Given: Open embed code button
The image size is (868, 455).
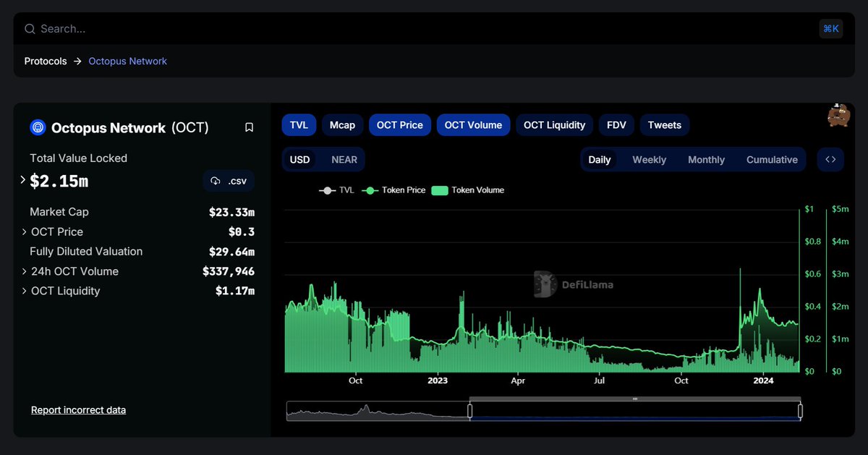Looking at the screenshot, I should tap(830, 160).
